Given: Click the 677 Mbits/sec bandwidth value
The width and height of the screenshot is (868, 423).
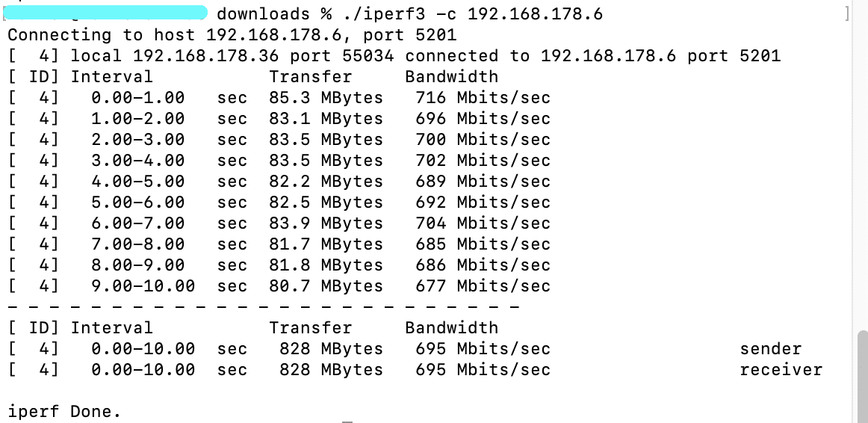Looking at the screenshot, I should tap(483, 286).
